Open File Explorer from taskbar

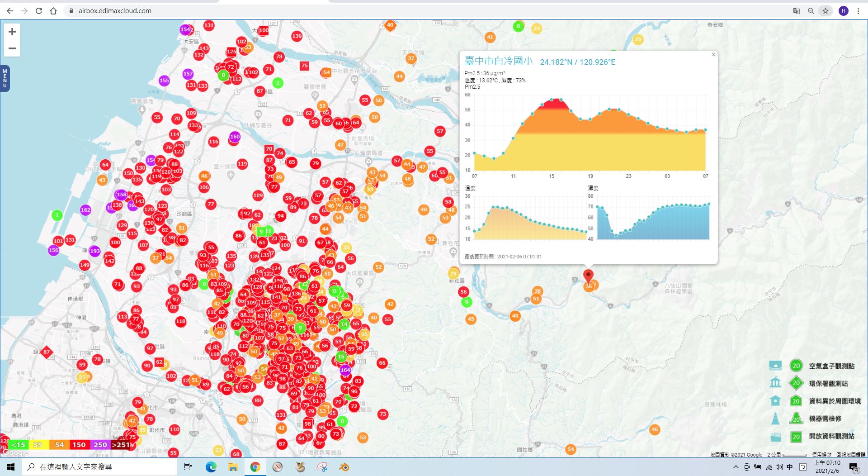[233, 467]
